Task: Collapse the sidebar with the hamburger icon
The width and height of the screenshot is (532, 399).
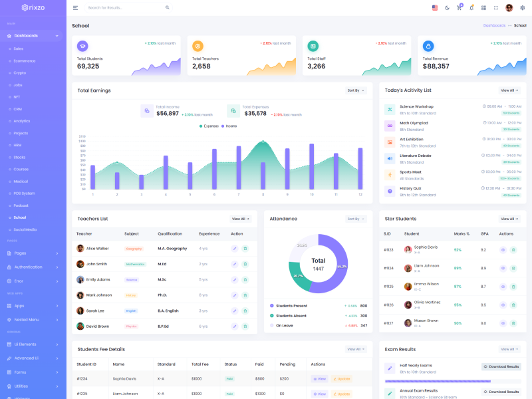Action: [x=75, y=8]
